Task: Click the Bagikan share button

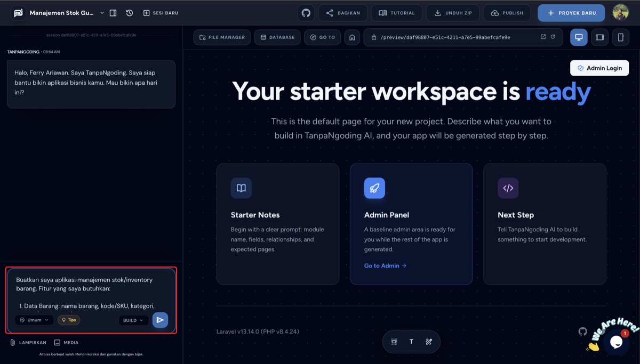Action: pyautogui.click(x=343, y=13)
